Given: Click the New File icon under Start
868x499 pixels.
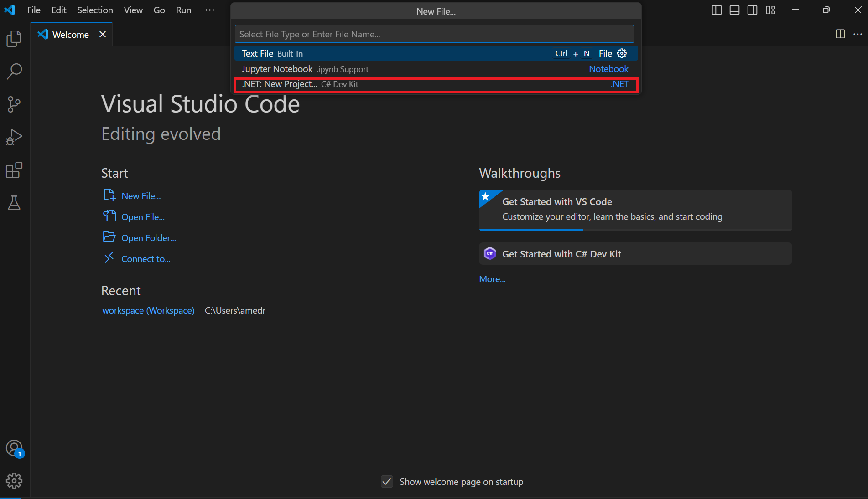Looking at the screenshot, I should point(109,195).
